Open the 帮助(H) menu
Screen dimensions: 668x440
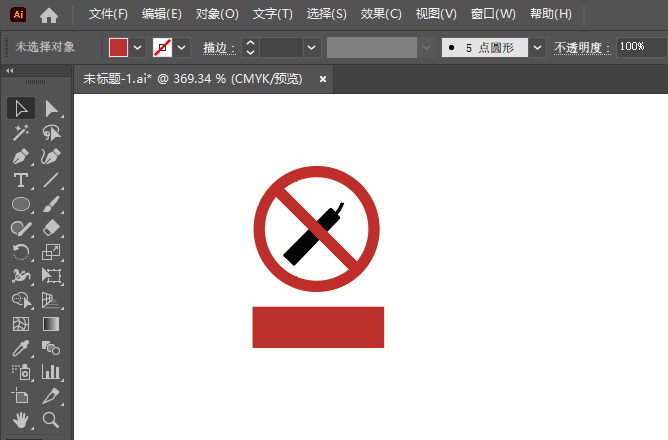(551, 14)
